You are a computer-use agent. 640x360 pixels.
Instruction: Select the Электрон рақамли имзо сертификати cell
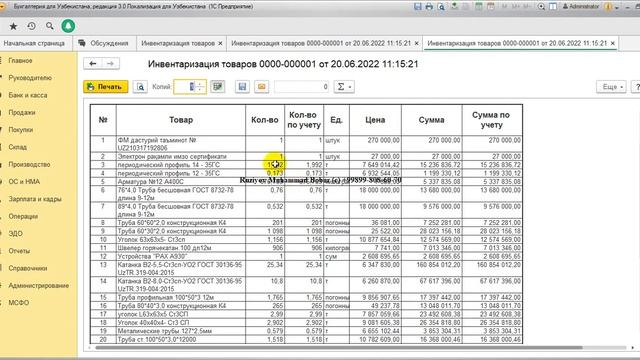[x=181, y=156]
